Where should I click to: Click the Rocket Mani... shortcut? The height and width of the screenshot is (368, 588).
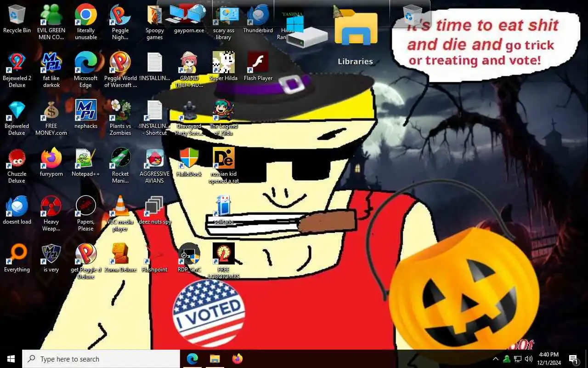[x=120, y=166]
